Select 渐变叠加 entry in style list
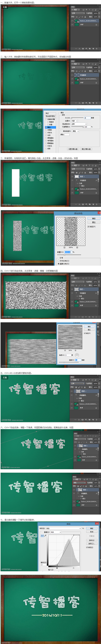 50,141
